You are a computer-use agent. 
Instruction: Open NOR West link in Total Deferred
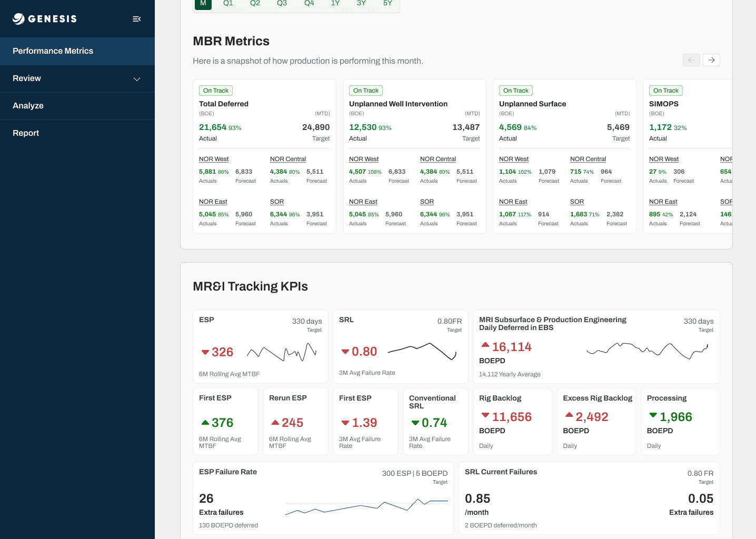(214, 159)
